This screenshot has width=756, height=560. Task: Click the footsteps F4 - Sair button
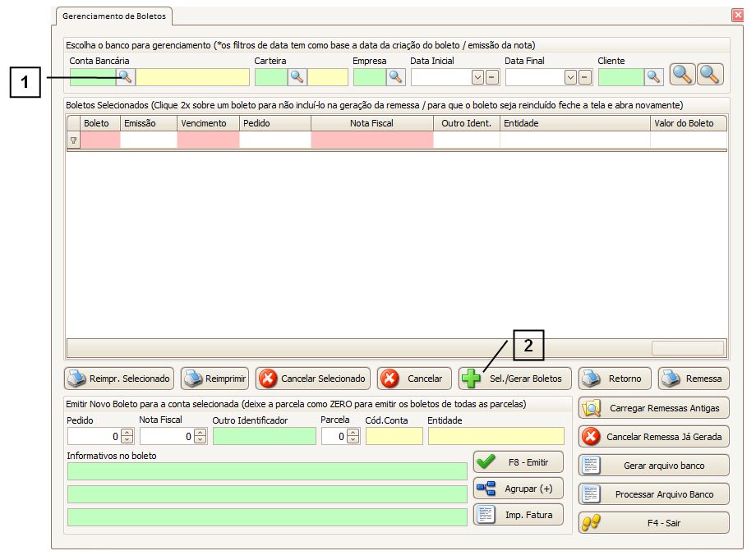pyautogui.click(x=653, y=523)
